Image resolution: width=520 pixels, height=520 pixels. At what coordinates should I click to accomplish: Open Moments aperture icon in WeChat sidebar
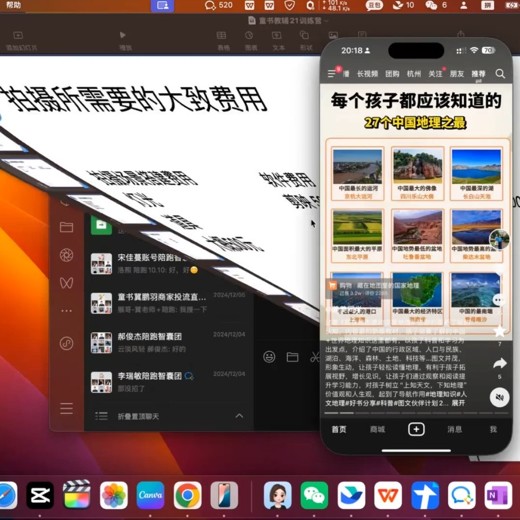click(66, 255)
